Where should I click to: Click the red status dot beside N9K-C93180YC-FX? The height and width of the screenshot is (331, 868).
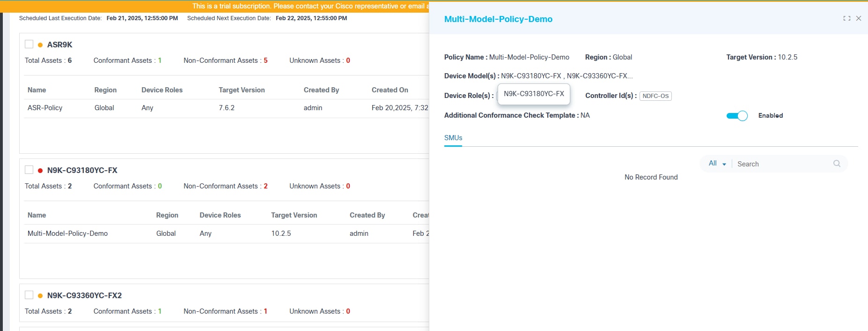(40, 171)
